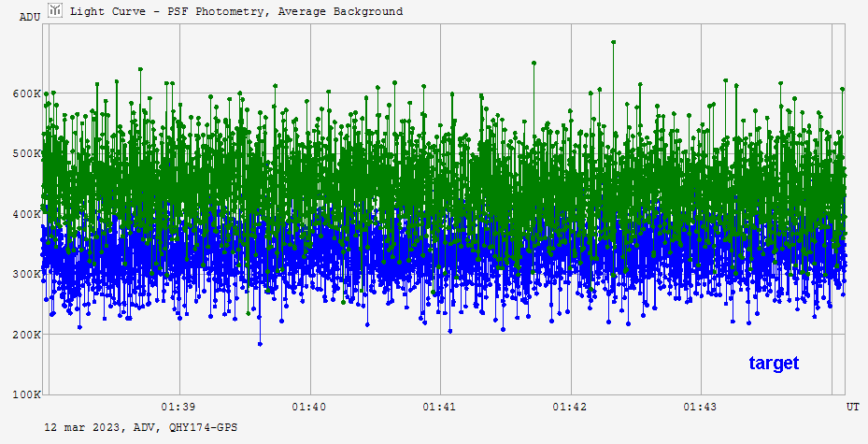
Task: Click the 300K y-axis value
Action: pyautogui.click(x=26, y=274)
